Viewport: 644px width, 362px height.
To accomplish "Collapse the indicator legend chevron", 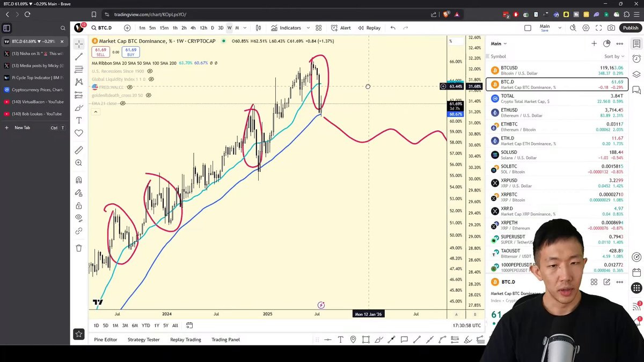I will tap(96, 112).
